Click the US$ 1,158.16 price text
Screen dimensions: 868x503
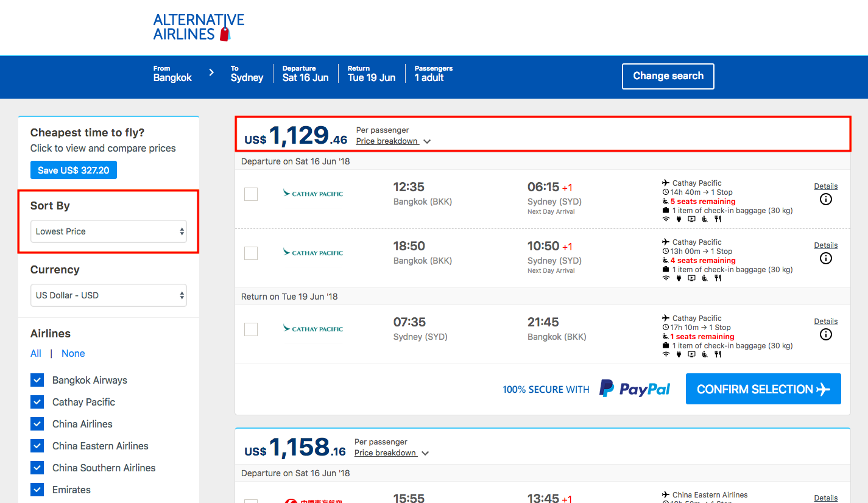click(295, 447)
